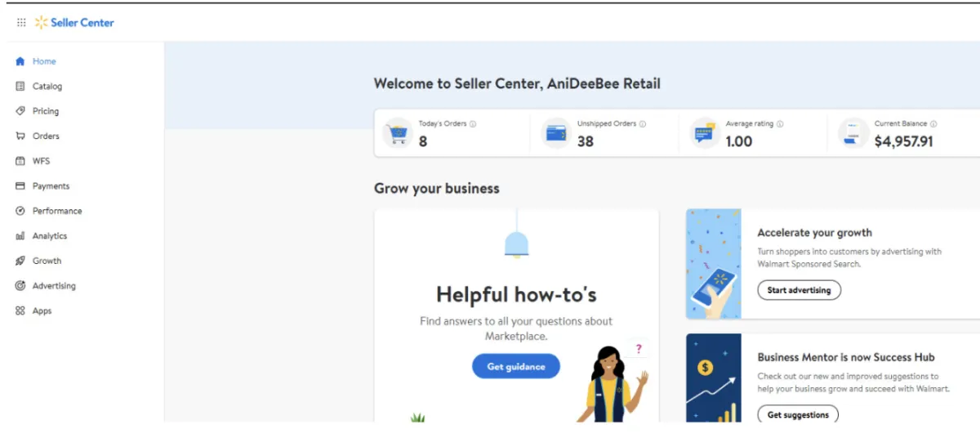Click the Growth rocket icon
Image resolution: width=980 pixels, height=438 pixels.
tap(20, 261)
